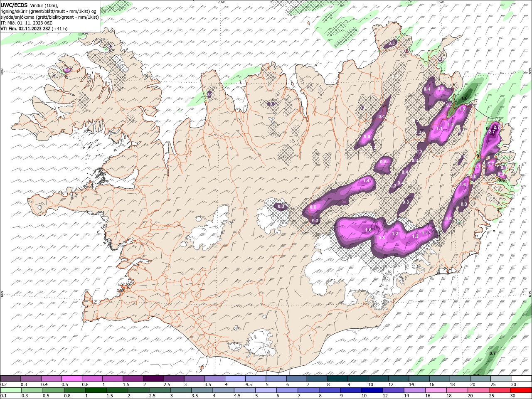Pick the white 30 swatch in upper legend row

521,379
